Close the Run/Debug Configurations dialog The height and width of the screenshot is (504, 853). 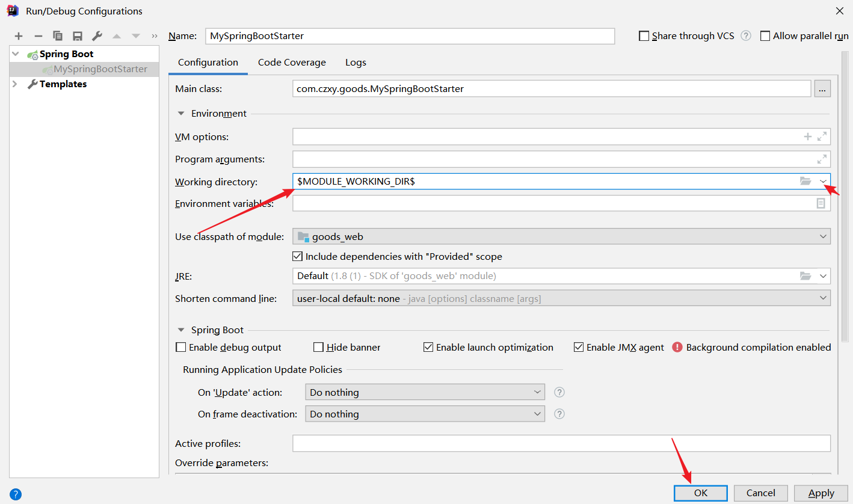tap(839, 11)
